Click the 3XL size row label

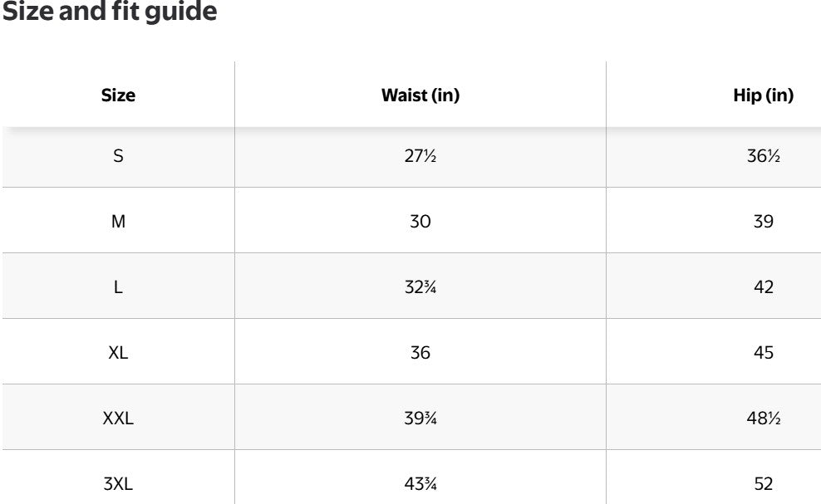click(x=118, y=483)
